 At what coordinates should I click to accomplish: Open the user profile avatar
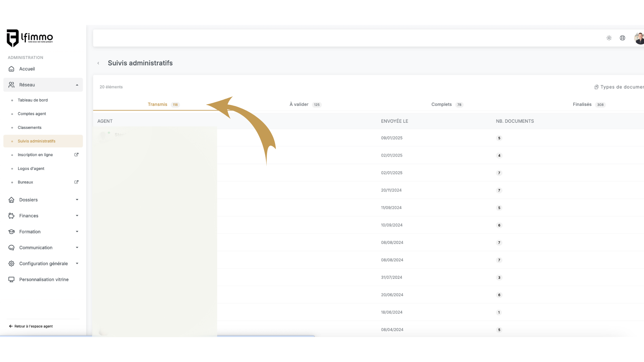click(x=639, y=38)
